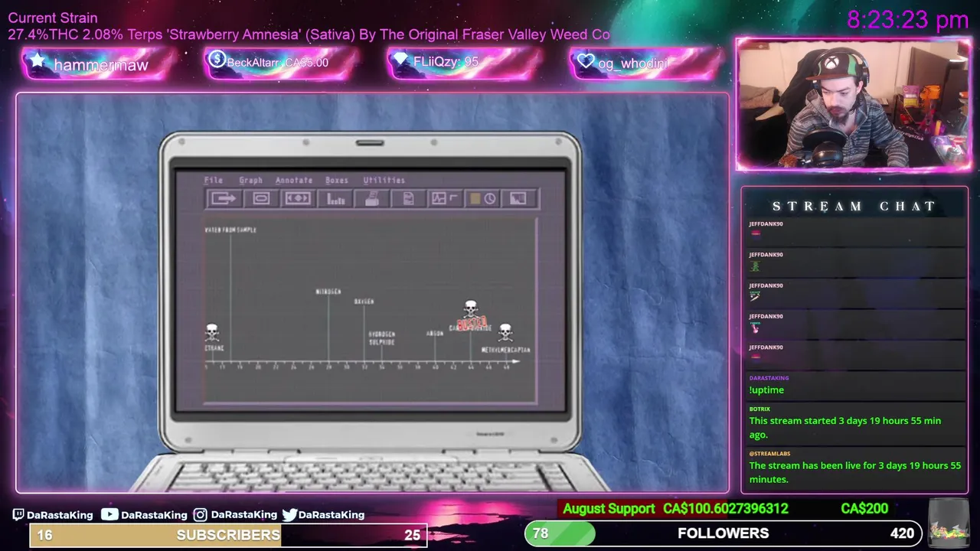The height and width of the screenshot is (551, 980).
Task: Click the Twitter bird icon
Action: point(289,515)
